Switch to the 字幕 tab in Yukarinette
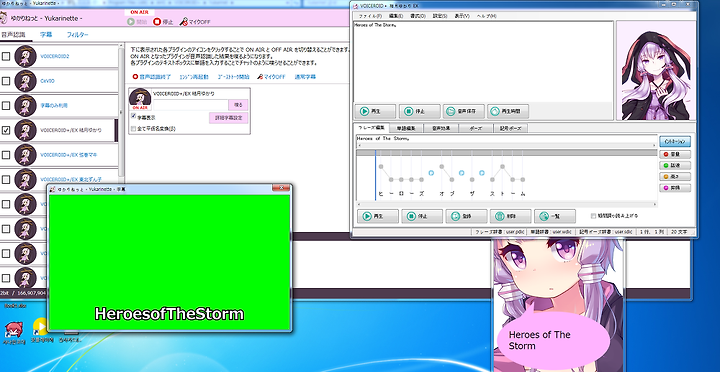This screenshot has width=720, height=372. pyautogui.click(x=46, y=35)
